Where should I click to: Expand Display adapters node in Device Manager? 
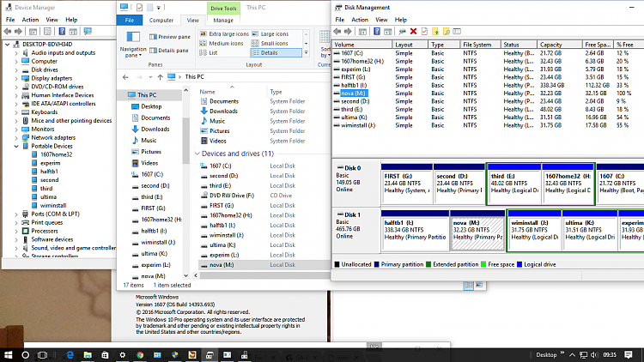[x=16, y=78]
